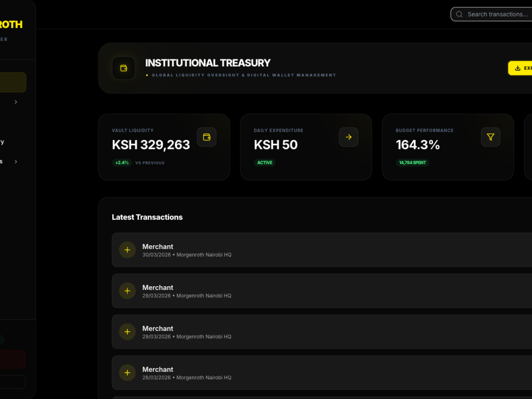Click the 14,784 SPENT badge

[x=412, y=163]
